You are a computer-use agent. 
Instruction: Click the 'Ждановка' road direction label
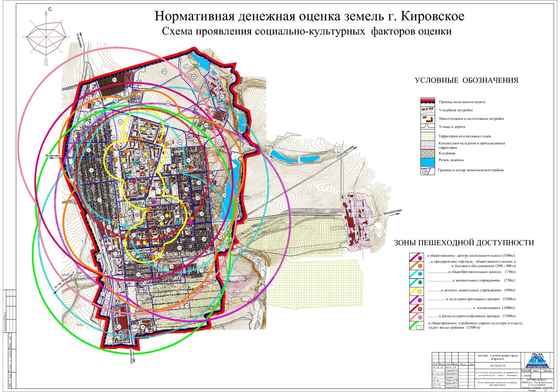[x=53, y=155]
